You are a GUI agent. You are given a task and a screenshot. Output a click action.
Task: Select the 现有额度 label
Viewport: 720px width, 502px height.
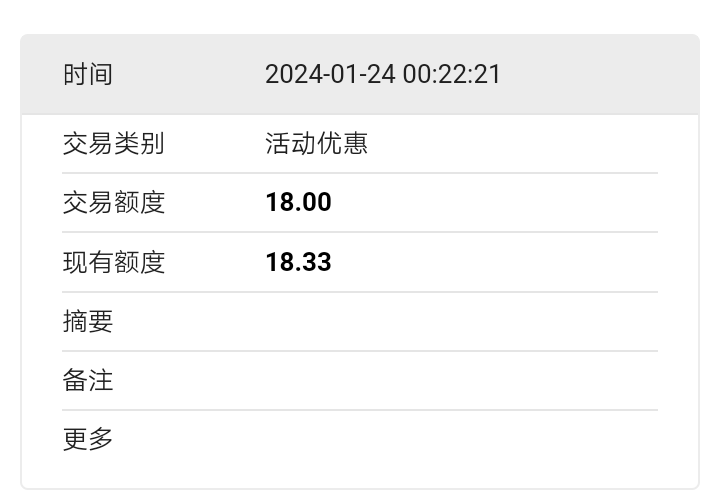click(113, 262)
